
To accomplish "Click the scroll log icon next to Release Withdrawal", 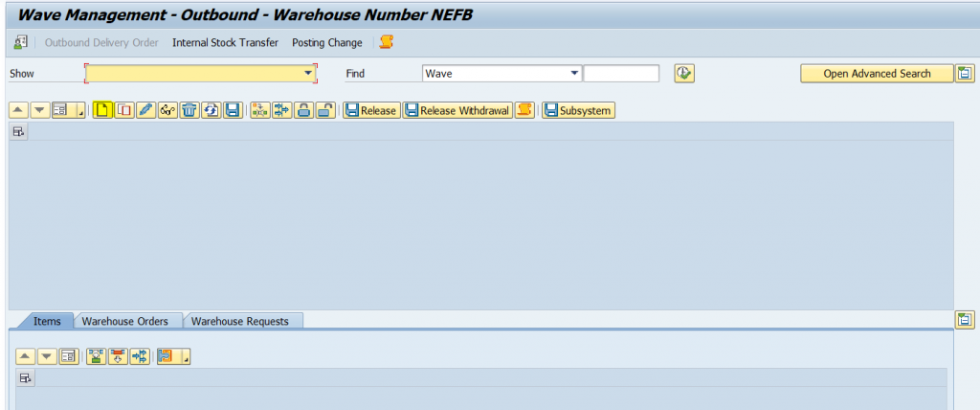I will point(525,111).
